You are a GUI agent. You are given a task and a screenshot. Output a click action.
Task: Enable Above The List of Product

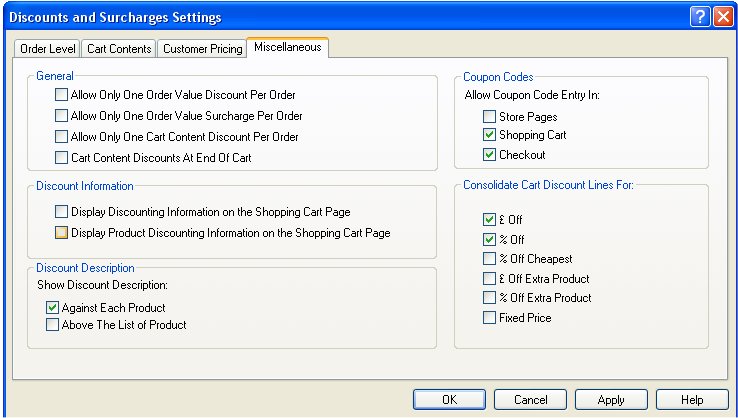pos(53,325)
